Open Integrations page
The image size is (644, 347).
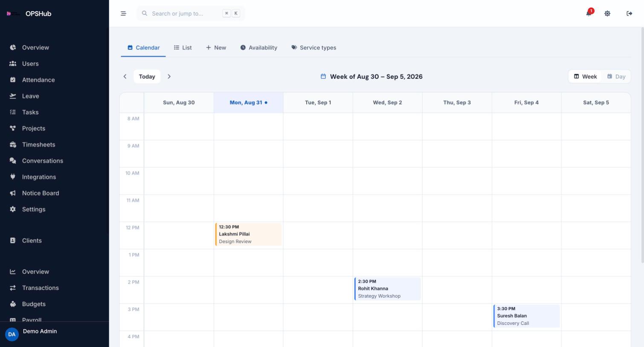click(x=55, y=177)
